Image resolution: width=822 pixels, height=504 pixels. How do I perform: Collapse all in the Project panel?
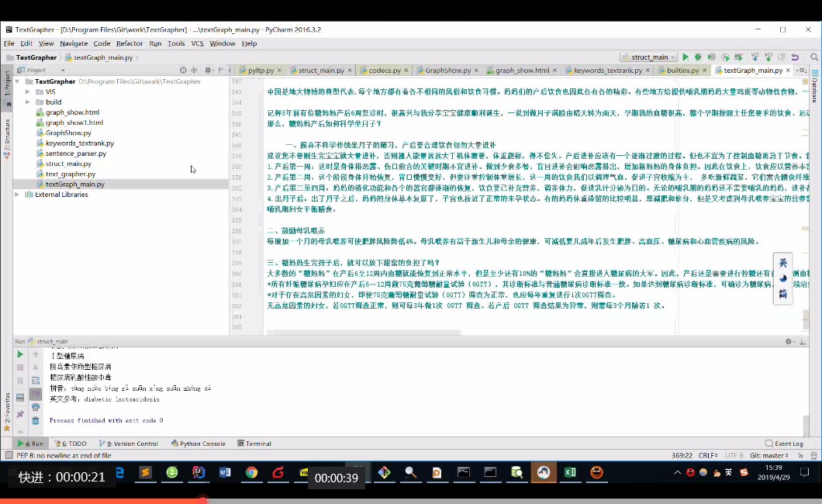point(194,70)
